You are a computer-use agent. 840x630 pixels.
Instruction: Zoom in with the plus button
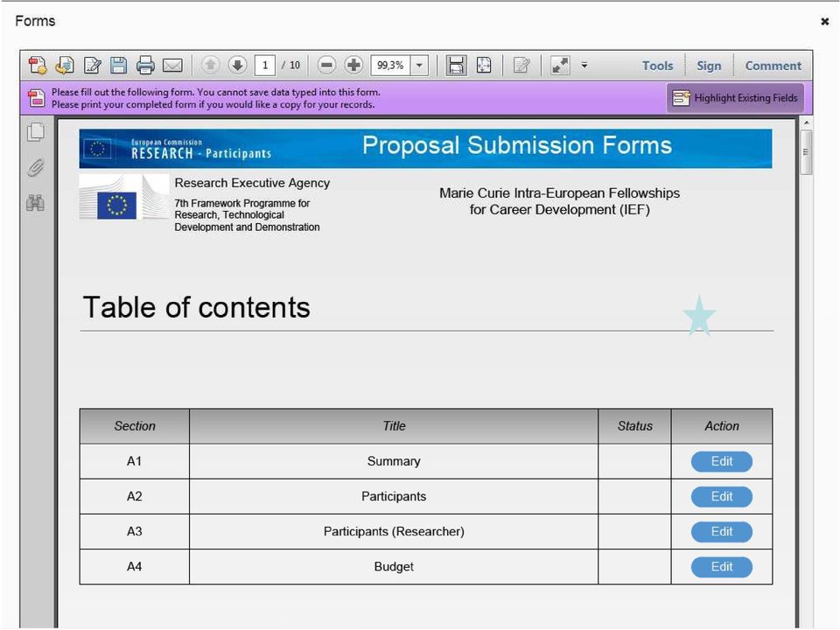pyautogui.click(x=353, y=66)
